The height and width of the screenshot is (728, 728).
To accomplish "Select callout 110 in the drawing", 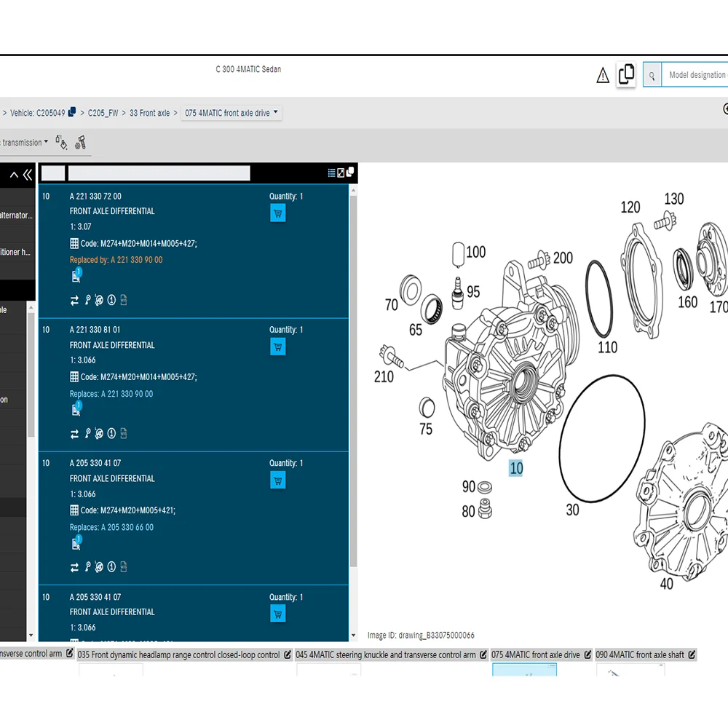I will [x=607, y=347].
